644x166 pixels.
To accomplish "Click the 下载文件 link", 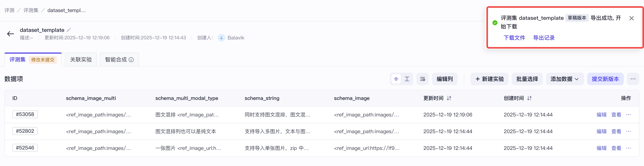I will (514, 38).
